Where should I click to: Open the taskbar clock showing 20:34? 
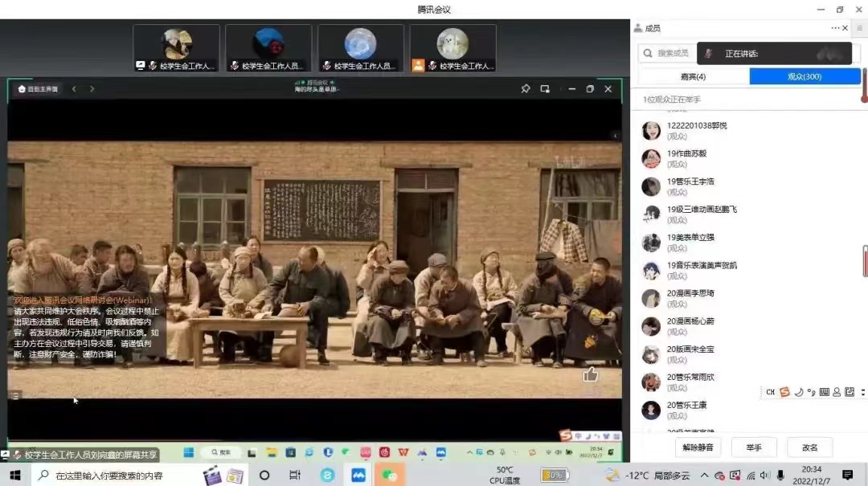pos(812,476)
